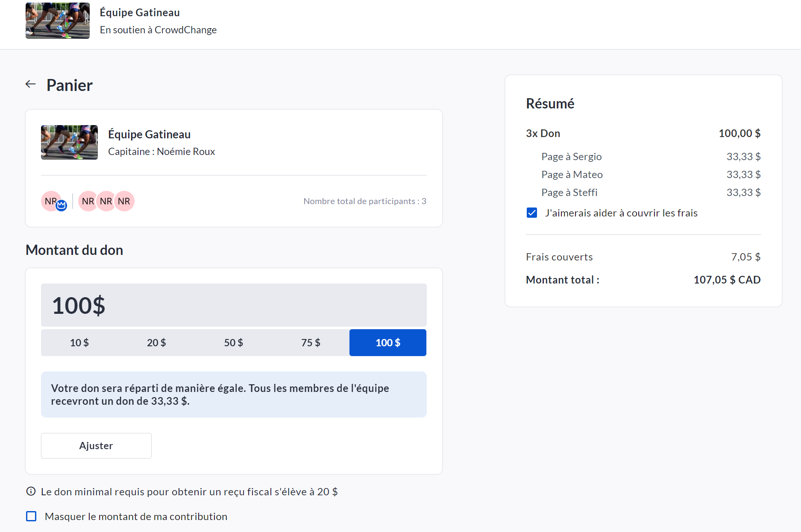Click the Équipe Gatineau title in header

[x=140, y=12]
